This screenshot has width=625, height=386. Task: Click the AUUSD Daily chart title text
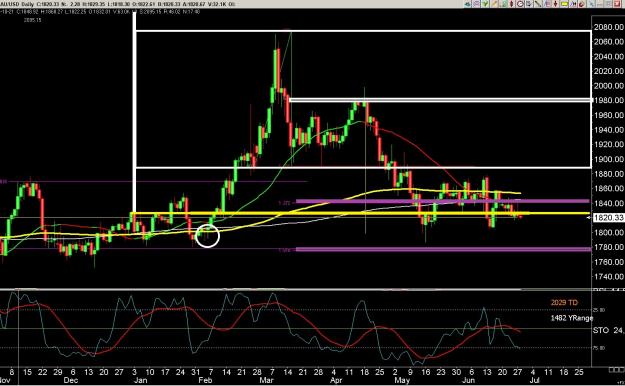(17, 4)
